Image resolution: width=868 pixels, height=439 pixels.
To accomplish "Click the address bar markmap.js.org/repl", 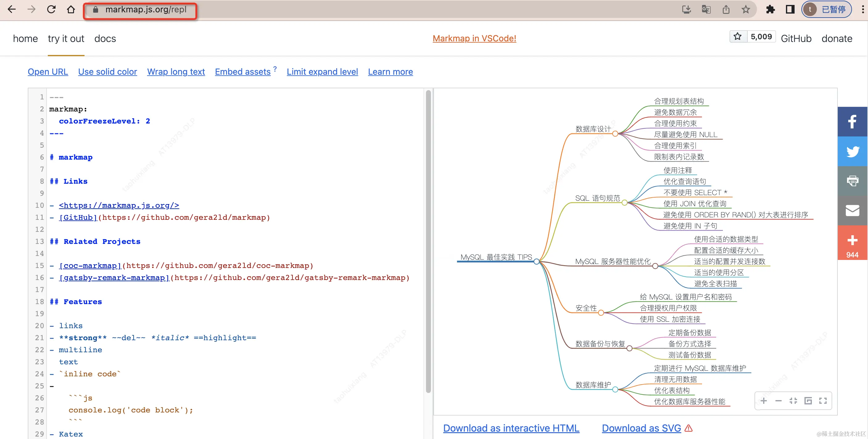I will coord(146,10).
